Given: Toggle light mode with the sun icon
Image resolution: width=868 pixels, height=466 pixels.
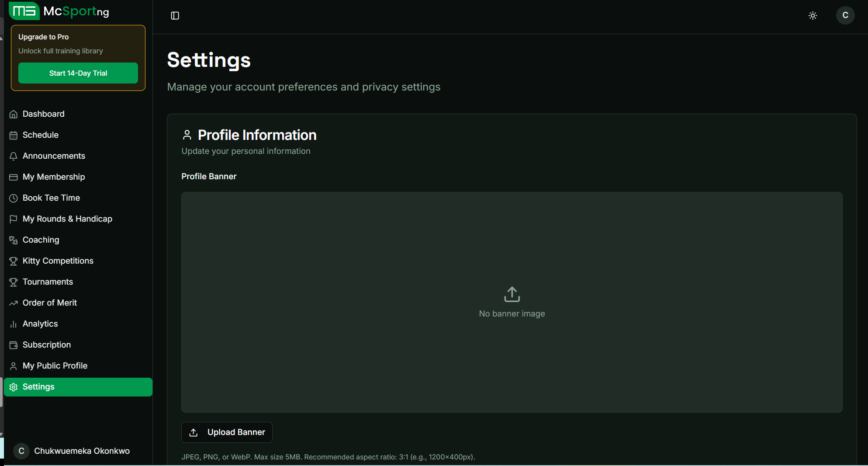Looking at the screenshot, I should [813, 15].
